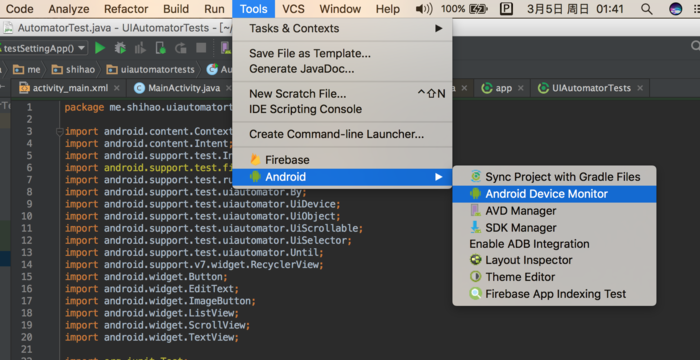The image size is (700, 360).
Task: Close the open Tools menu
Action: click(254, 9)
